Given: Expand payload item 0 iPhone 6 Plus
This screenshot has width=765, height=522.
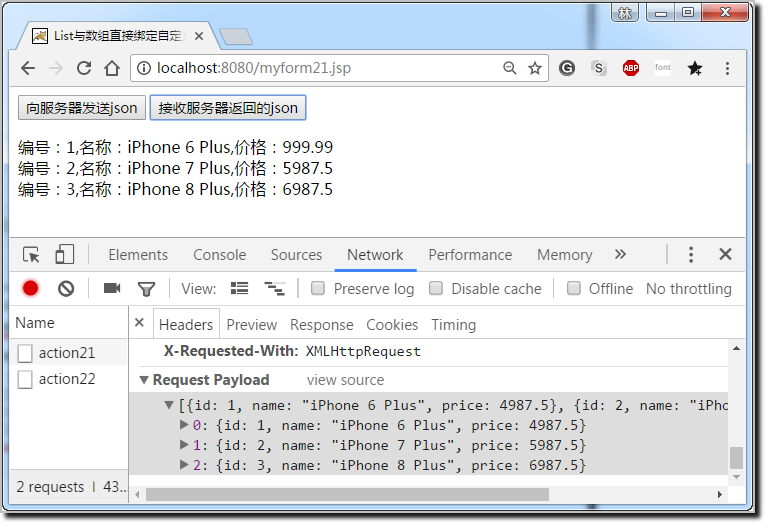Looking at the screenshot, I should pos(184,424).
